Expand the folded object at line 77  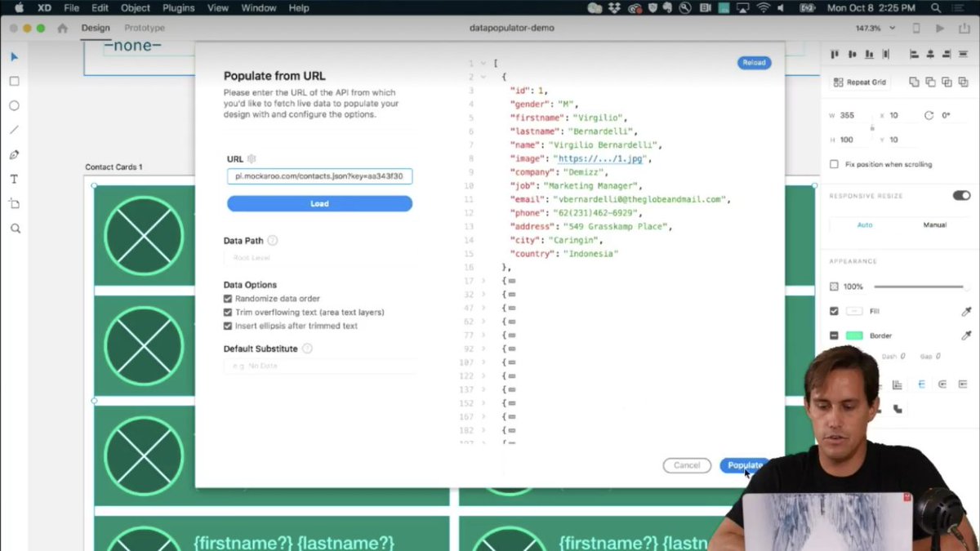[483, 335]
